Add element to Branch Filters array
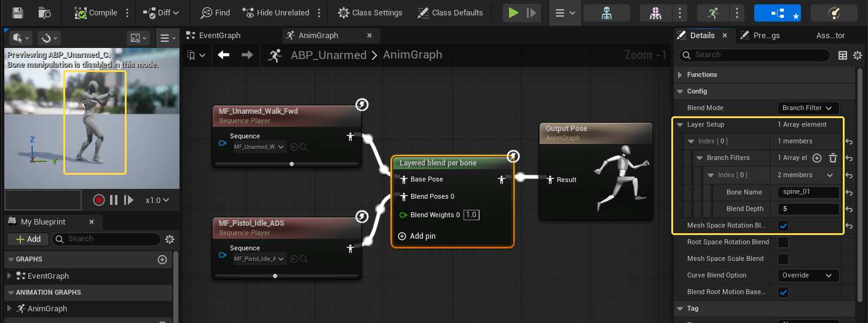868x323 pixels. (817, 158)
